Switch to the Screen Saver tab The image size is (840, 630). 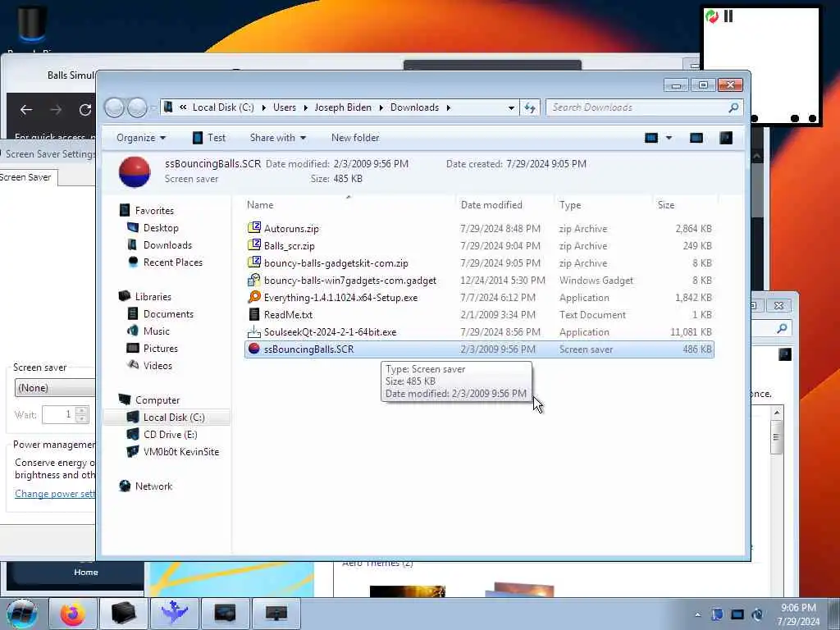pos(25,177)
